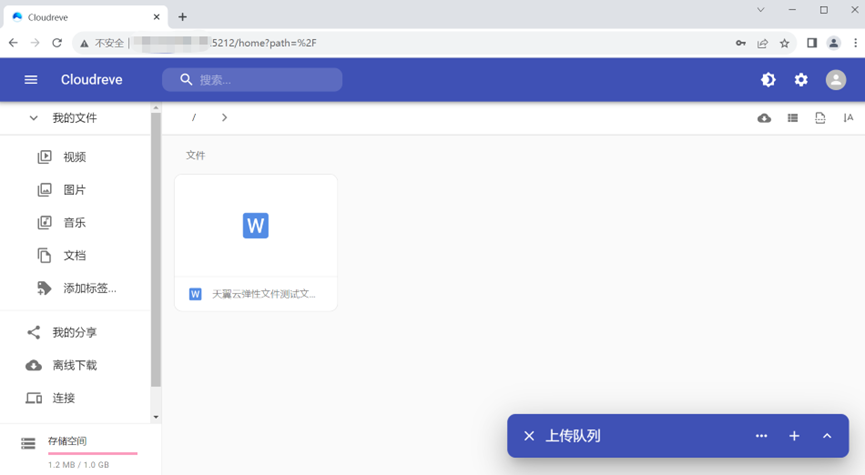The width and height of the screenshot is (865, 475).
Task: Click the 存储空间 usage progress bar
Action: 92,453
